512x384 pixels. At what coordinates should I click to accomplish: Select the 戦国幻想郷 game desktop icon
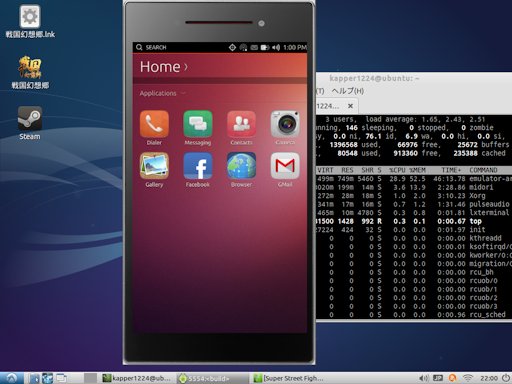[30, 73]
